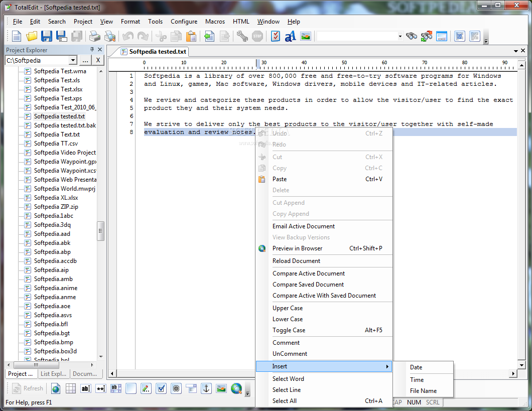The width and height of the screenshot is (532, 411).
Task: Select Softpedia Text.txt in the tree
Action: point(57,134)
